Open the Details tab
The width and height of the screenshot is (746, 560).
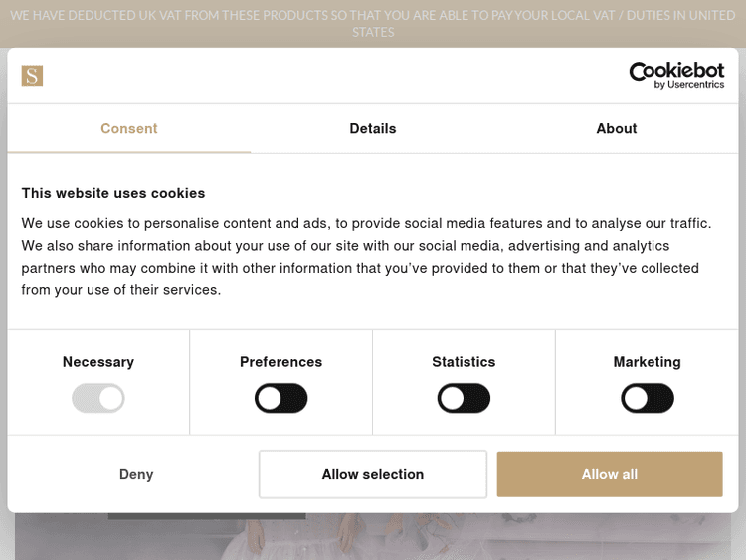tap(373, 129)
